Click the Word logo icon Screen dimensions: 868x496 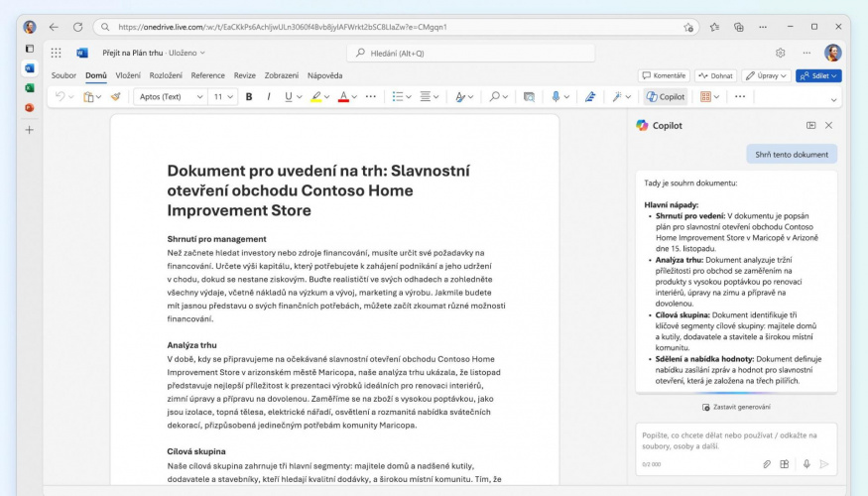82,53
